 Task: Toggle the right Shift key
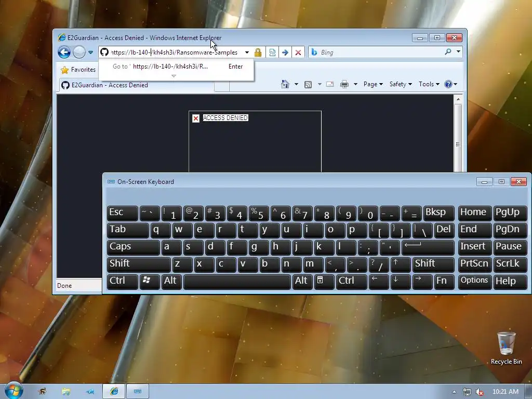pos(433,264)
